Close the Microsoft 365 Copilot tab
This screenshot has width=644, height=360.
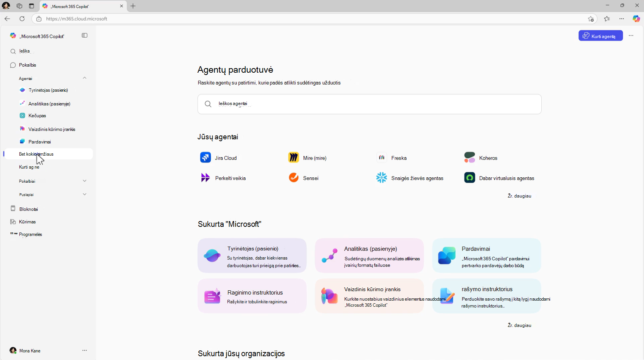(121, 6)
